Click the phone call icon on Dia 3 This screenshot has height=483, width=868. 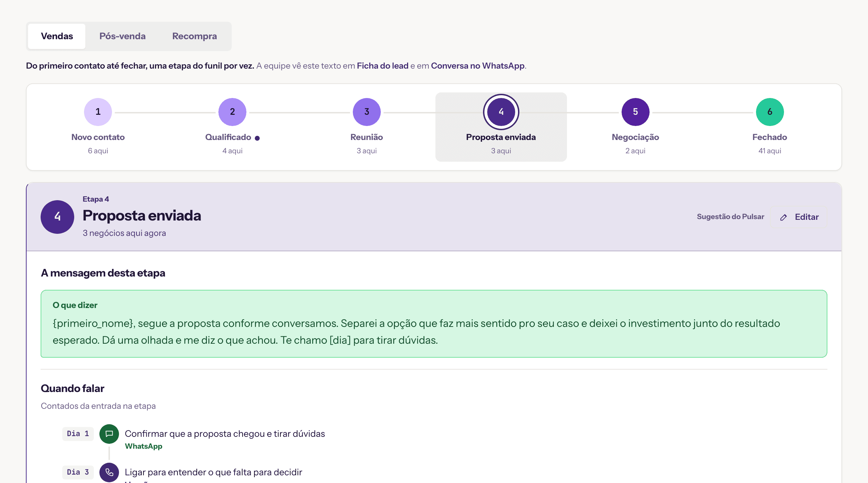[109, 472]
